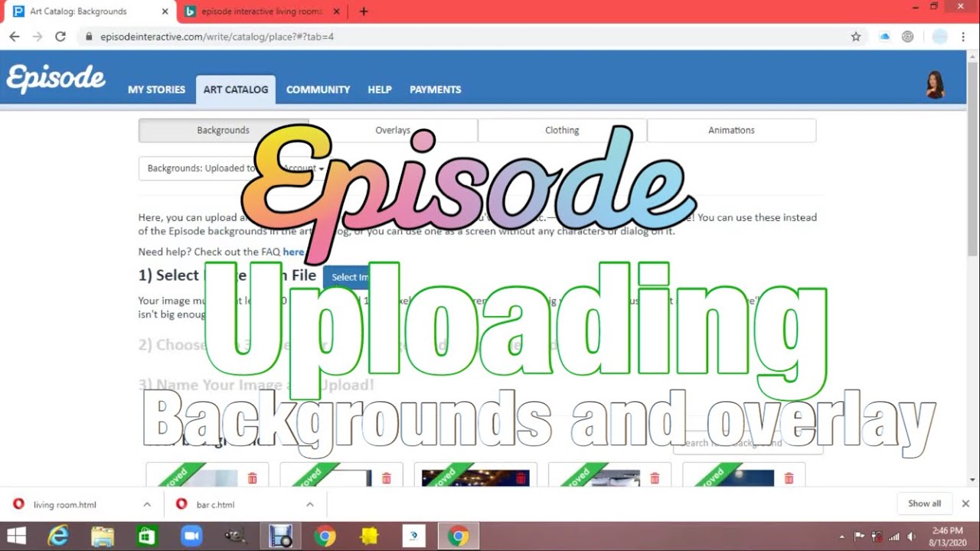Click the network signal icon in tray

(x=894, y=536)
